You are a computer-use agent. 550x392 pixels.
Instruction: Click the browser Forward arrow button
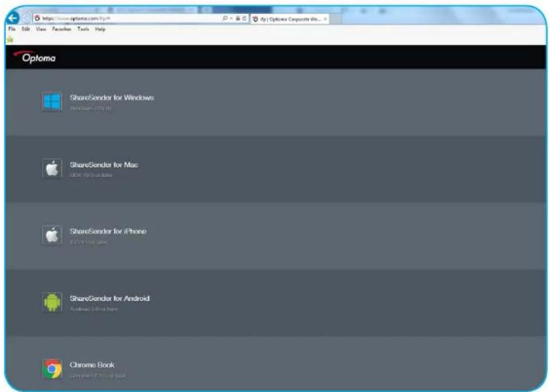[26, 19]
